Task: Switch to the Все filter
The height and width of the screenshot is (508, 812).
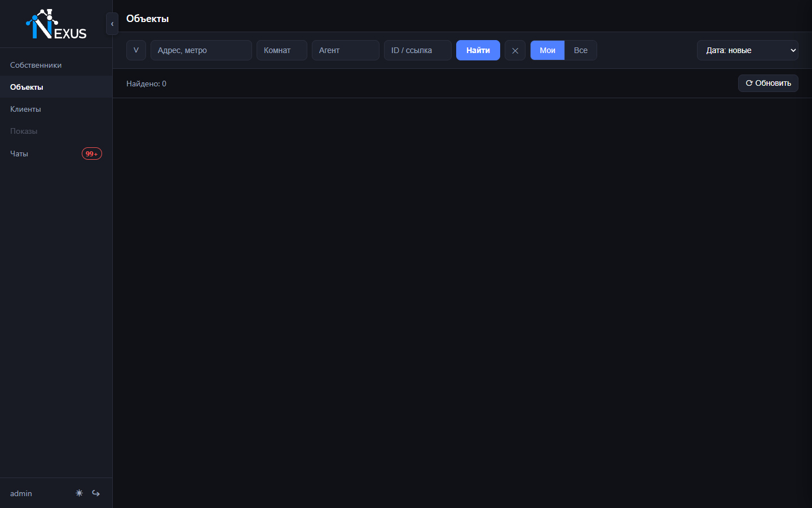Action: point(581,50)
